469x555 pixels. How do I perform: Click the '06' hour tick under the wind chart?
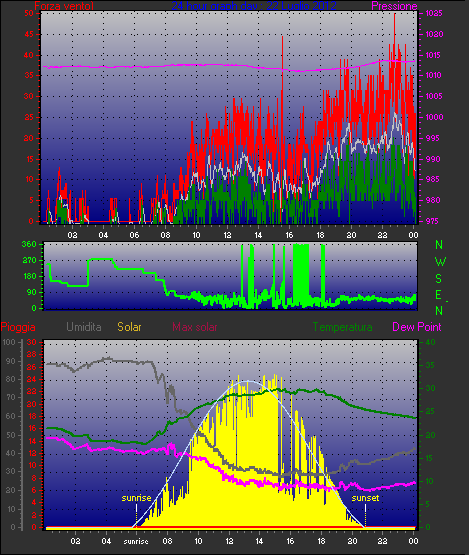tap(134, 235)
